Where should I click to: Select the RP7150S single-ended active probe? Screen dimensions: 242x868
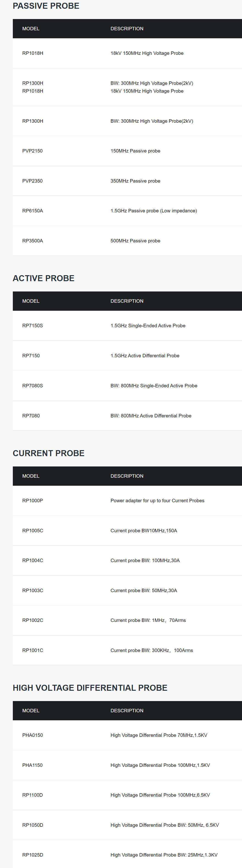[127, 326]
